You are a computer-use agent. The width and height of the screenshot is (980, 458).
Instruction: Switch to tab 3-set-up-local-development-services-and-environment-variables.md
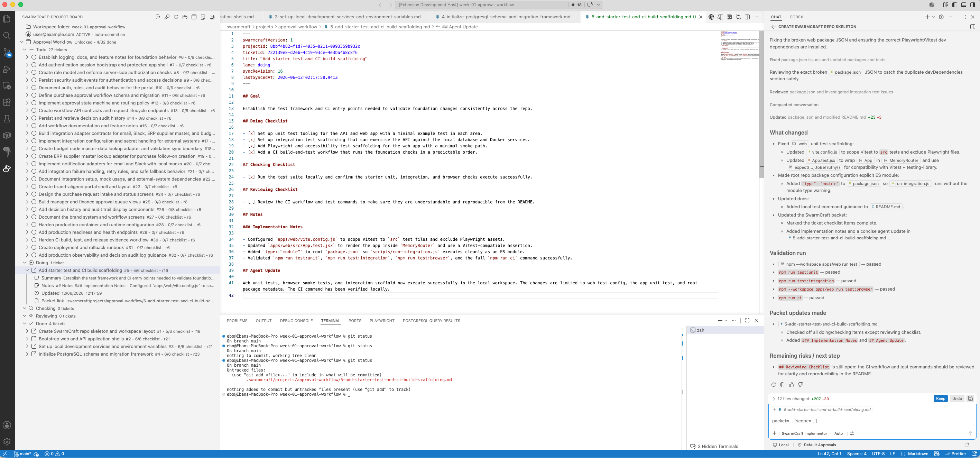(347, 17)
